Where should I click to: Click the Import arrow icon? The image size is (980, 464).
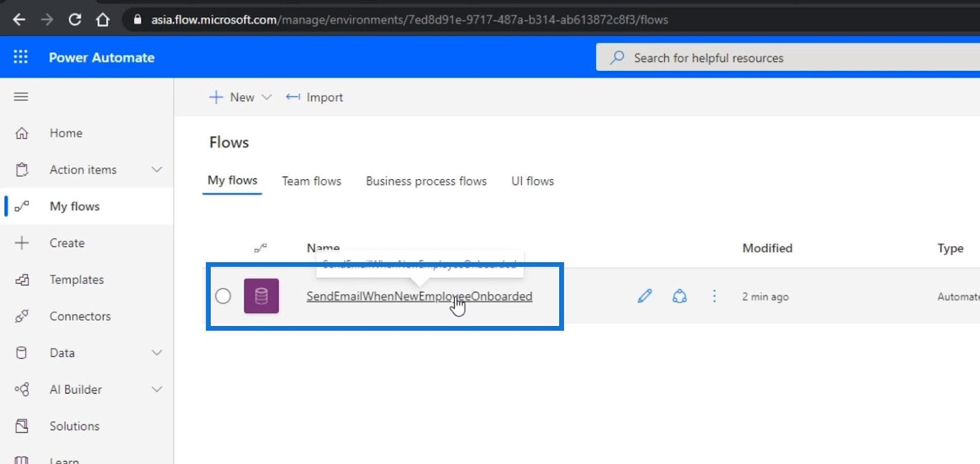(293, 97)
